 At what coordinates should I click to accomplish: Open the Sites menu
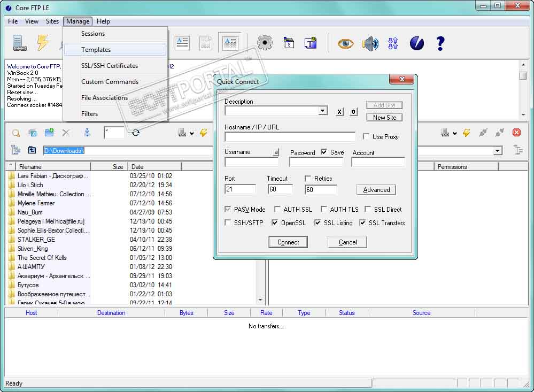pyautogui.click(x=52, y=21)
